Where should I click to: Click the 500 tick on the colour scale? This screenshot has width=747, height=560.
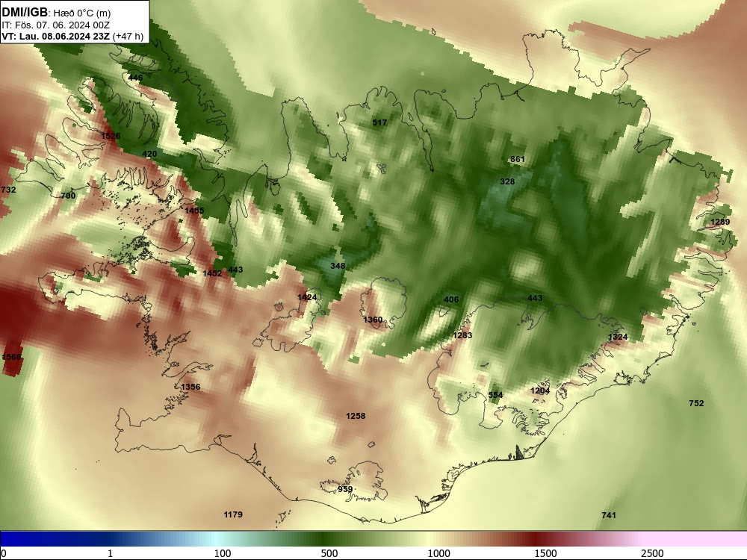pyautogui.click(x=329, y=553)
